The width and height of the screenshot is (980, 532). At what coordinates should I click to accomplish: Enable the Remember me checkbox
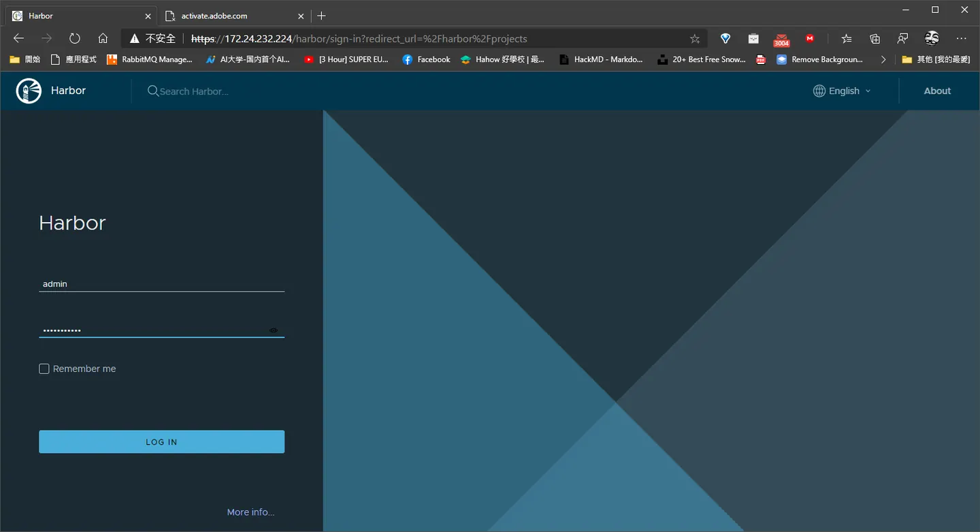(x=44, y=369)
